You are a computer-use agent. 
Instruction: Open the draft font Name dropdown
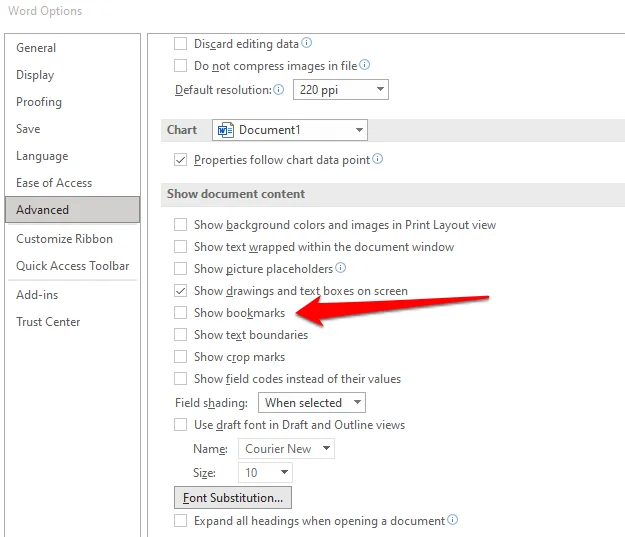(286, 449)
